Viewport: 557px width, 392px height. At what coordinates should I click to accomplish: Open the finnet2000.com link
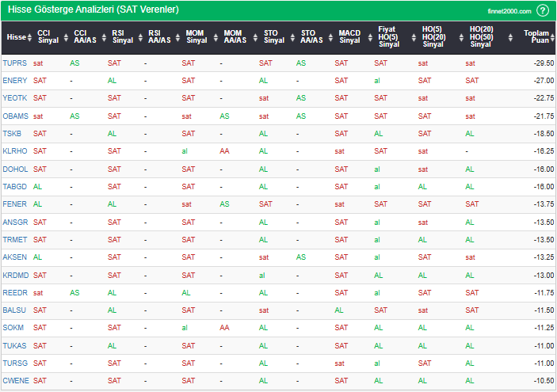(509, 11)
